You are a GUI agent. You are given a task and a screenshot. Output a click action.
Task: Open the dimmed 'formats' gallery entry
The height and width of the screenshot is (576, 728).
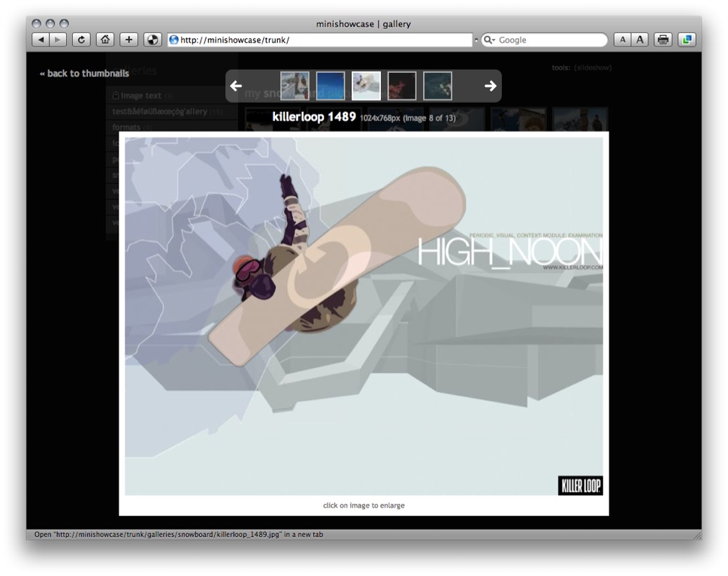[x=126, y=127]
